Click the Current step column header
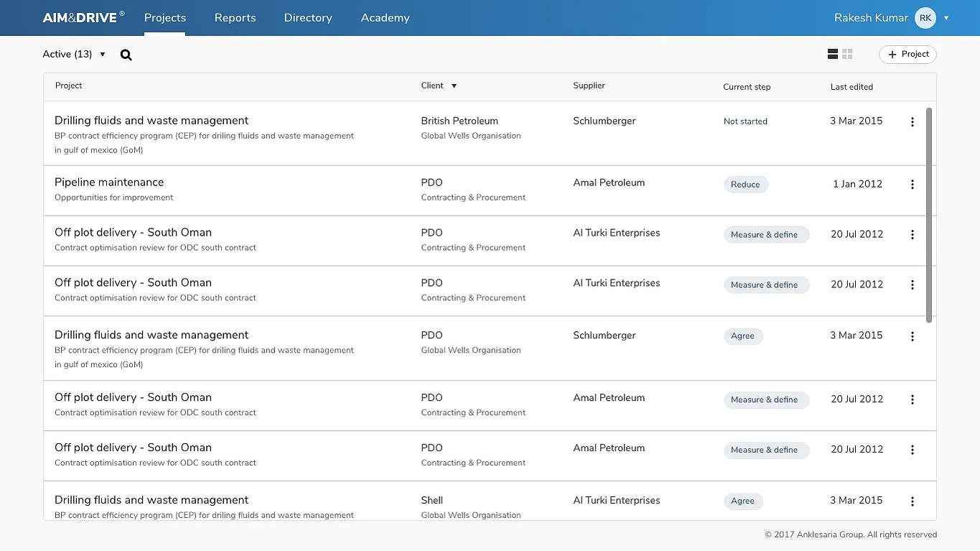Image resolution: width=980 pixels, height=551 pixels. point(747,87)
